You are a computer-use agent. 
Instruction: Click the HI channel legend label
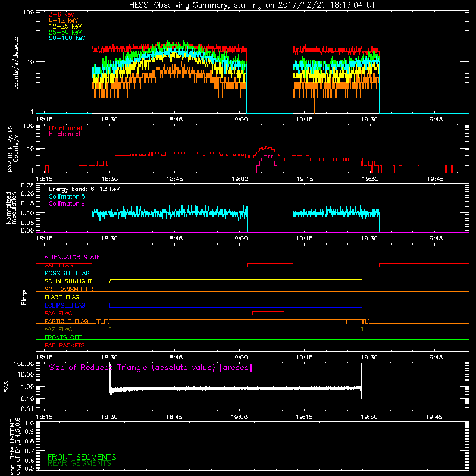click(65, 134)
